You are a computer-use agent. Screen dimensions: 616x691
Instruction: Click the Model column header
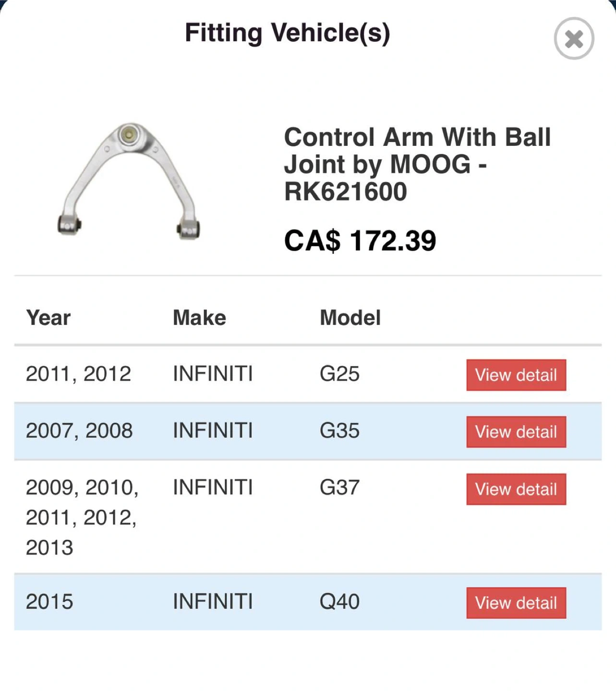coord(350,318)
